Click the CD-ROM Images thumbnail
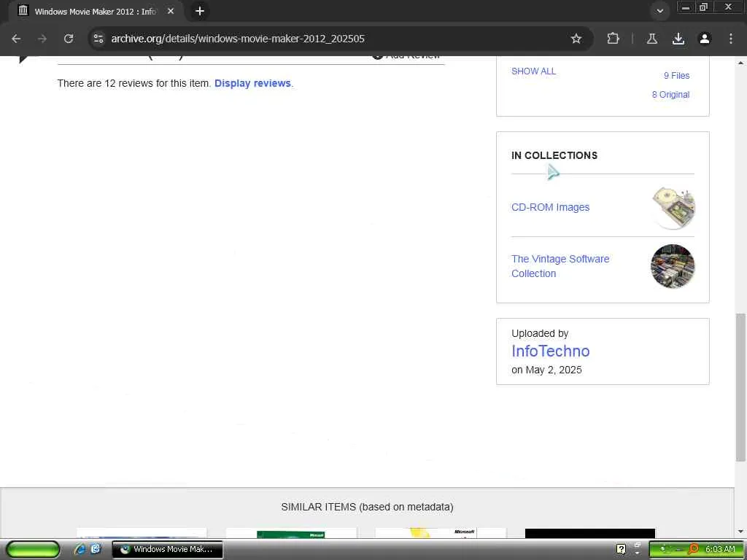This screenshot has width=747, height=560. point(673,208)
